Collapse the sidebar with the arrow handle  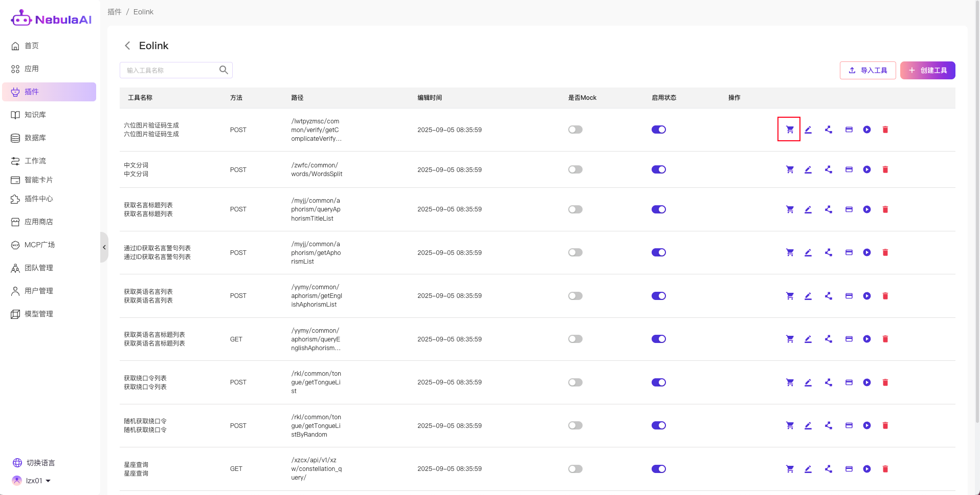pyautogui.click(x=104, y=247)
